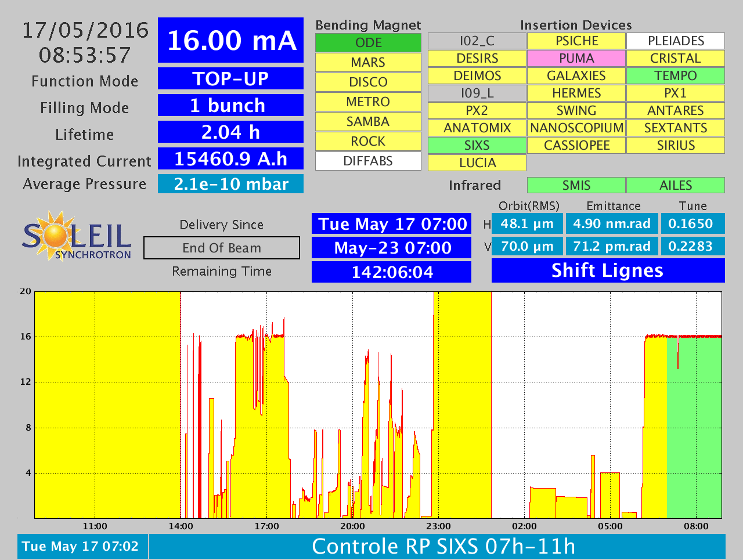This screenshot has height=560, width=743.
Task: Click the Shift Lignes banner
Action: pyautogui.click(x=608, y=270)
